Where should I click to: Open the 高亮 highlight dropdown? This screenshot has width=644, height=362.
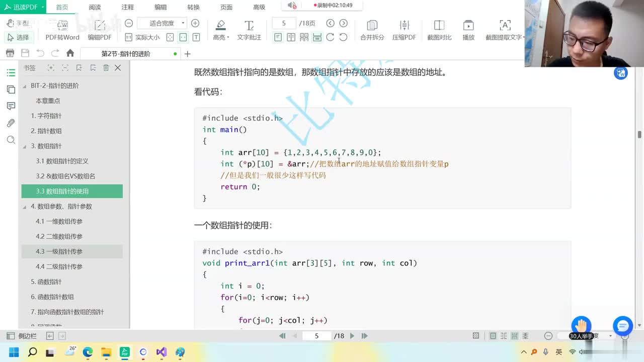(221, 30)
